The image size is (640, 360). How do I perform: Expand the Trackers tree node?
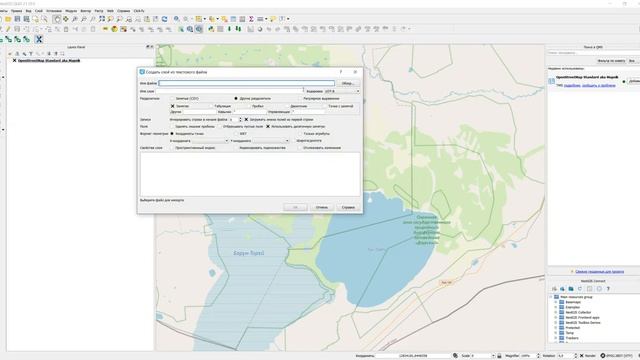[556, 338]
